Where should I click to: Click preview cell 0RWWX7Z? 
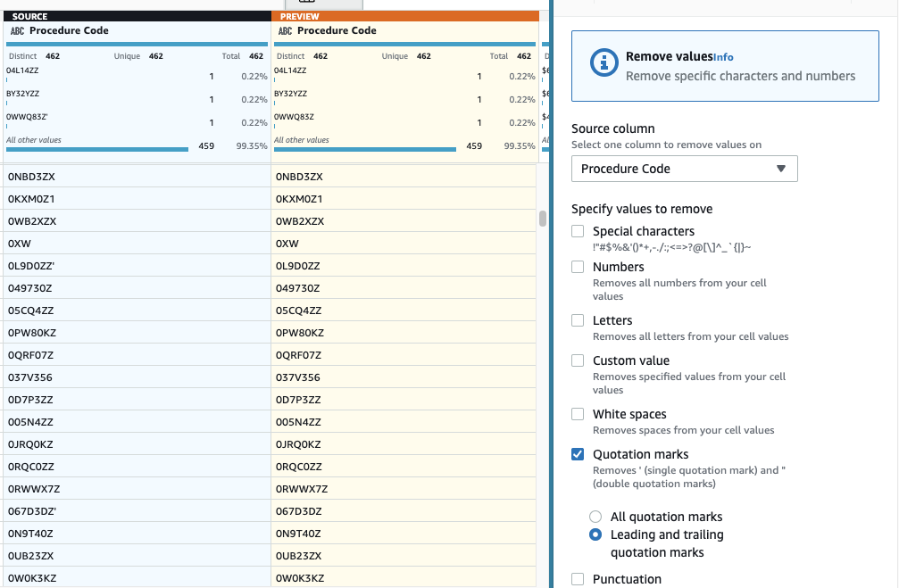pos(404,490)
